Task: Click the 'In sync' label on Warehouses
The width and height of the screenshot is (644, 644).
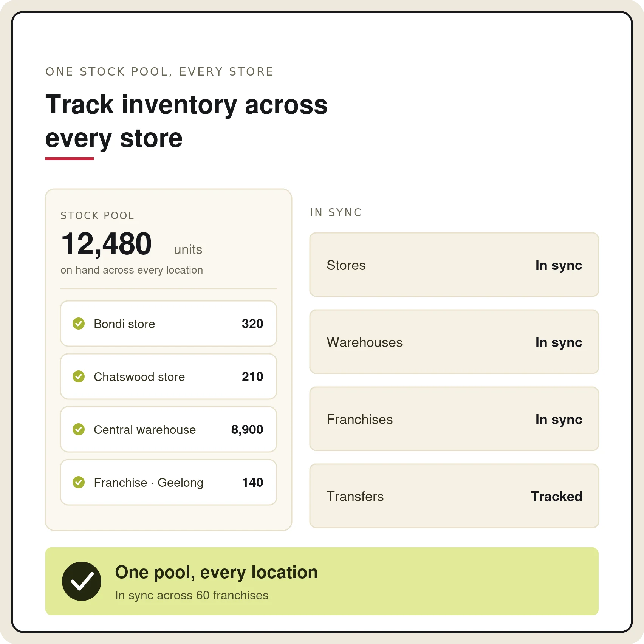Action: [559, 342]
